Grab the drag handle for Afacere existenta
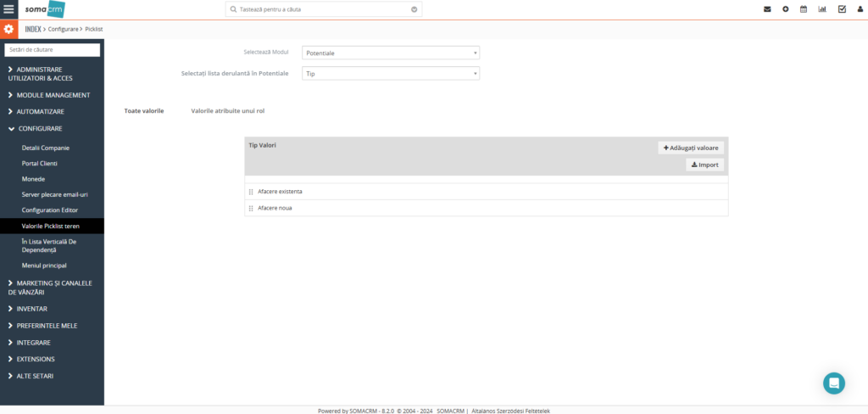Viewport: 868px width, 414px height. pyautogui.click(x=251, y=192)
